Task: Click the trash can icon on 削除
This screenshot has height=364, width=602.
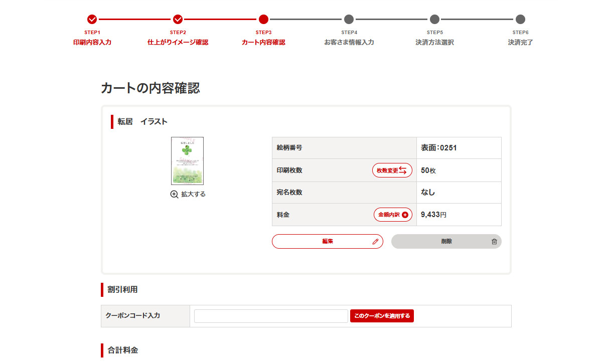Action: coord(494,242)
